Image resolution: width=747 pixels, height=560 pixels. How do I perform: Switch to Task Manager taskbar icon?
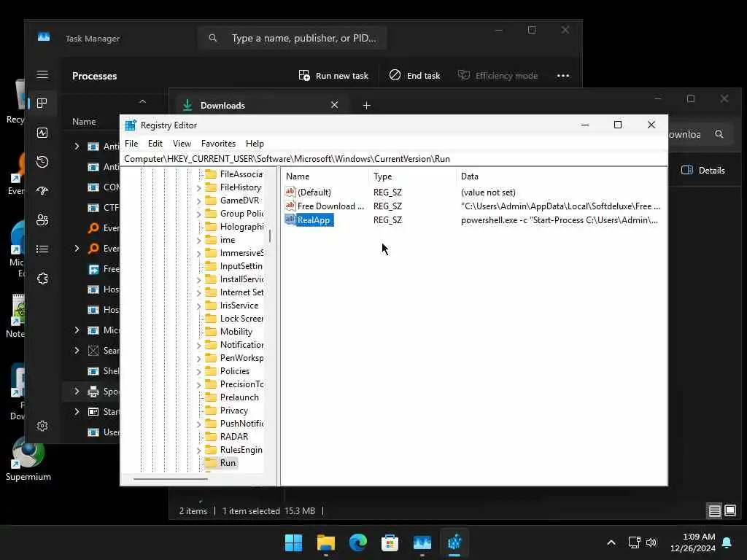point(422,542)
